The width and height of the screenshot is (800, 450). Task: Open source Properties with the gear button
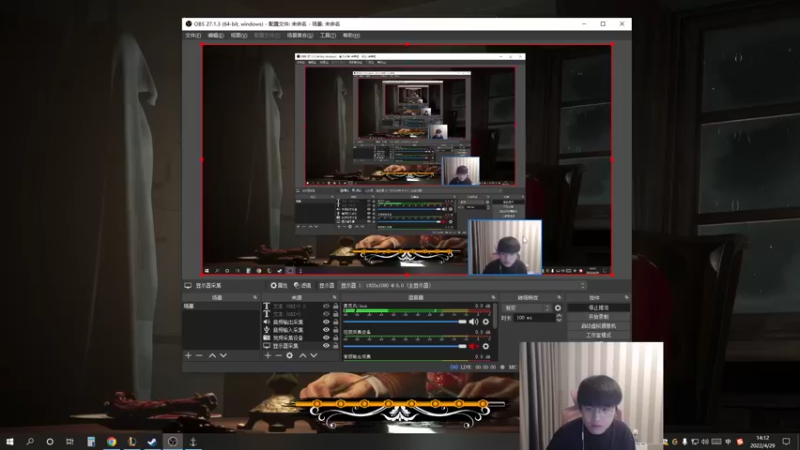279,286
